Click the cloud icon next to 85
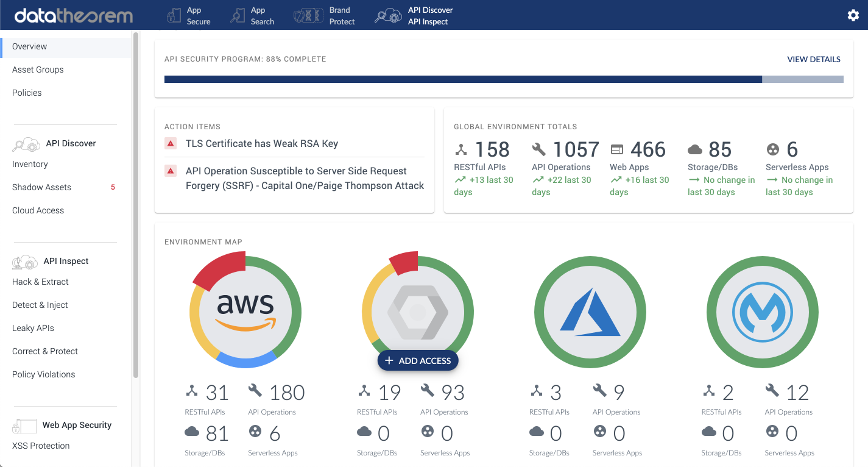This screenshot has height=467, width=868. coord(695,149)
